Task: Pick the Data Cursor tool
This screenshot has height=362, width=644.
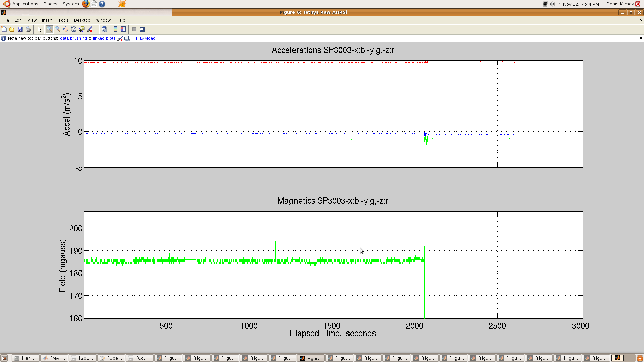Action: pos(82,29)
